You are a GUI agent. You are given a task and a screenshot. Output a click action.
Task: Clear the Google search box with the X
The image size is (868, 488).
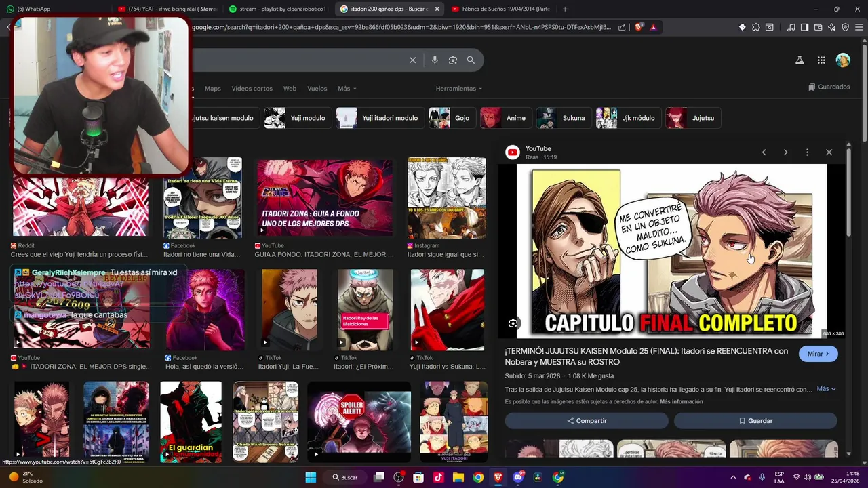(412, 60)
